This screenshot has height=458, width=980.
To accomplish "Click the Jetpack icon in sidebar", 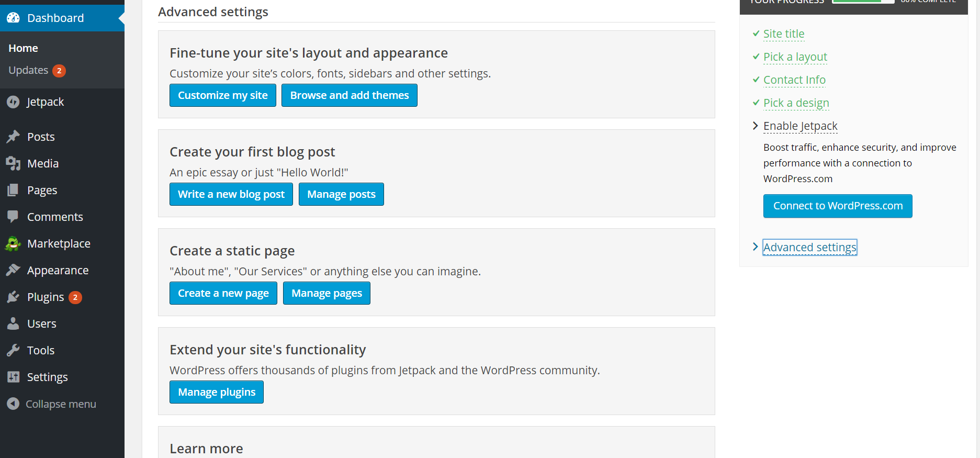I will (x=13, y=102).
